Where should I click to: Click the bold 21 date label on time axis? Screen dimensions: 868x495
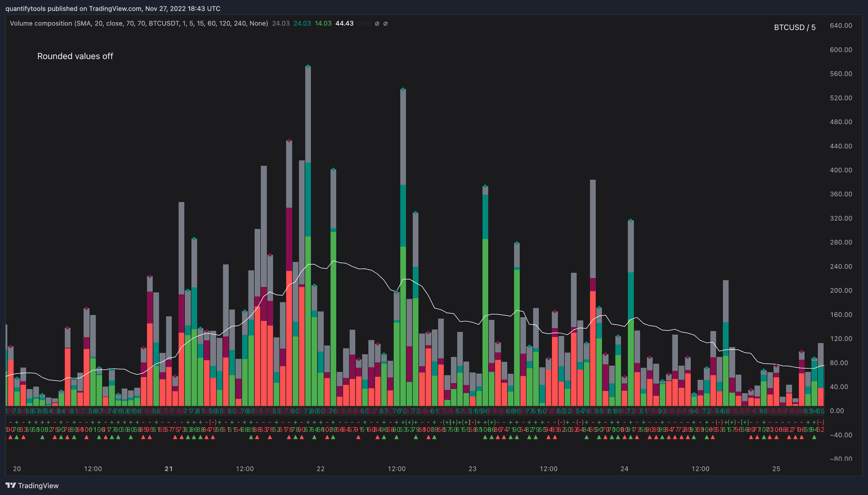[x=169, y=469]
